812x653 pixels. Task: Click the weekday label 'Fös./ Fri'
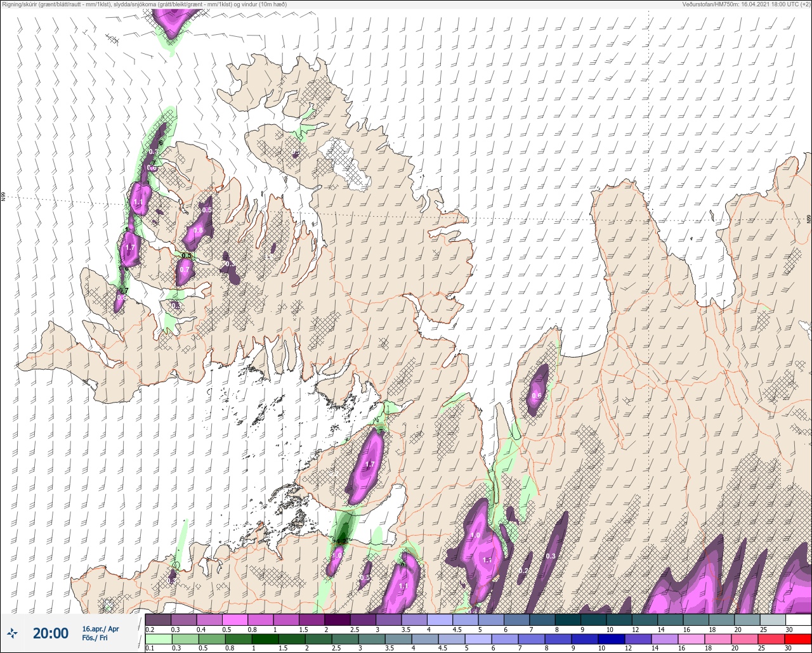(95, 638)
